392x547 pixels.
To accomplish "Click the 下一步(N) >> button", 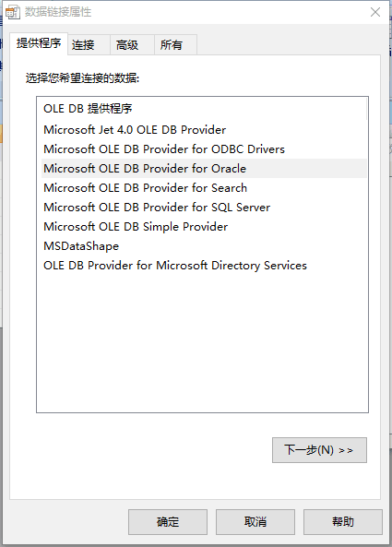I will click(319, 450).
